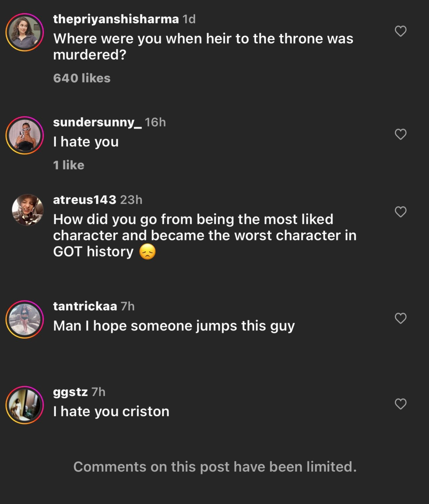Tap atreus143's profile avatar

27,210
